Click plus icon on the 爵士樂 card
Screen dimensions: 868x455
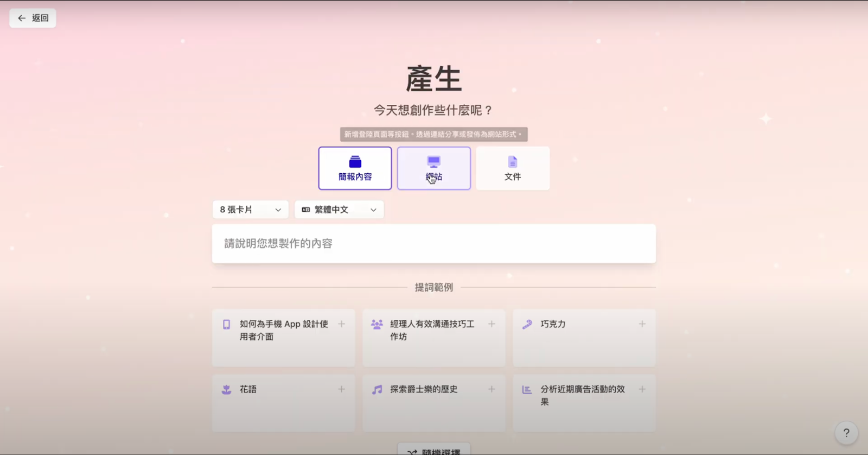coord(492,389)
